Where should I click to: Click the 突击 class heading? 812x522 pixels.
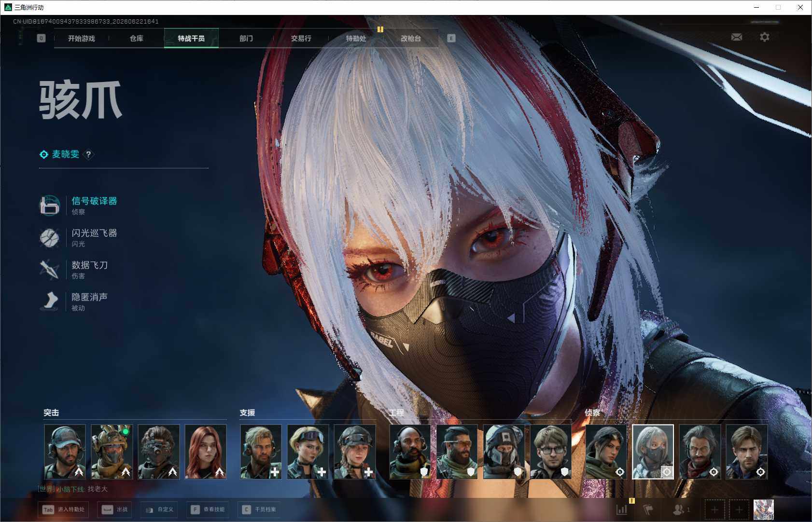pyautogui.click(x=51, y=412)
